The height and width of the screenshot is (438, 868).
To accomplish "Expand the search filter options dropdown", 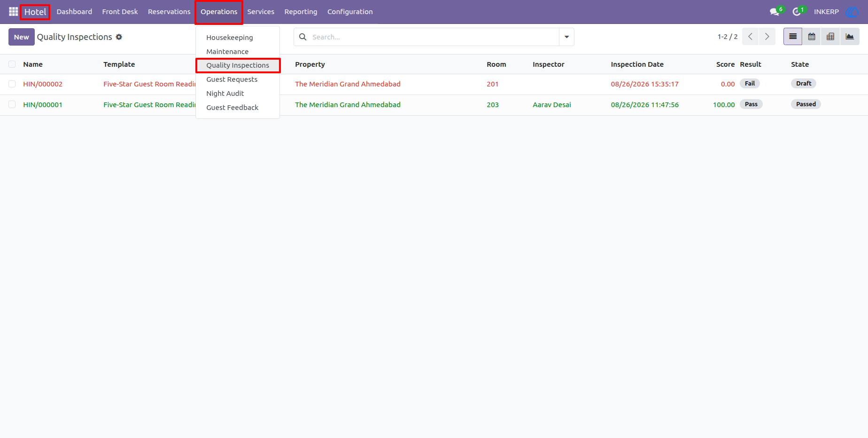I will pos(566,37).
